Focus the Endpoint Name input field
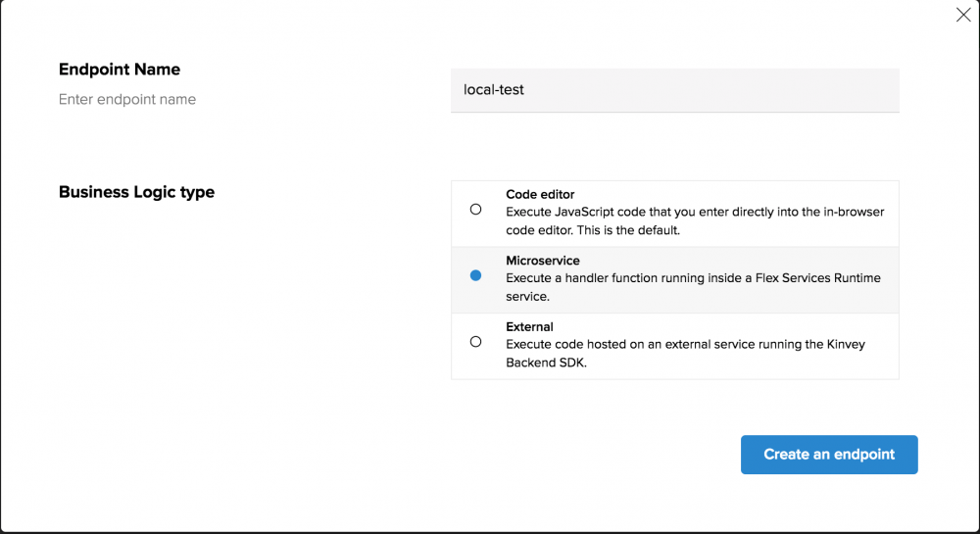 coord(674,90)
